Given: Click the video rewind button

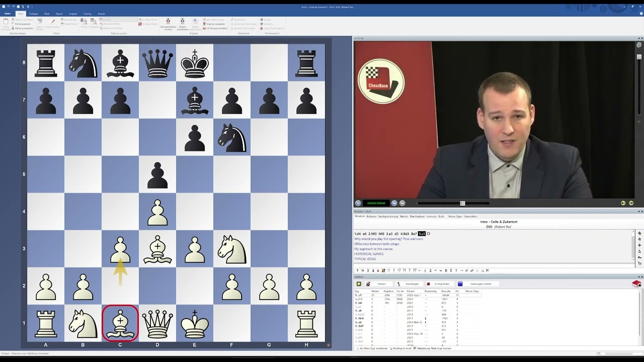Looking at the screenshot, I should tap(394, 203).
